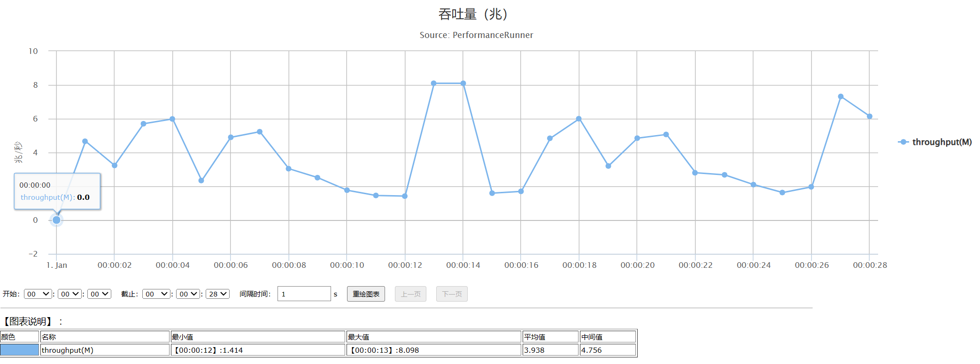The width and height of the screenshot is (980, 364).
Task: Click the 名称 column header
Action: [105, 337]
